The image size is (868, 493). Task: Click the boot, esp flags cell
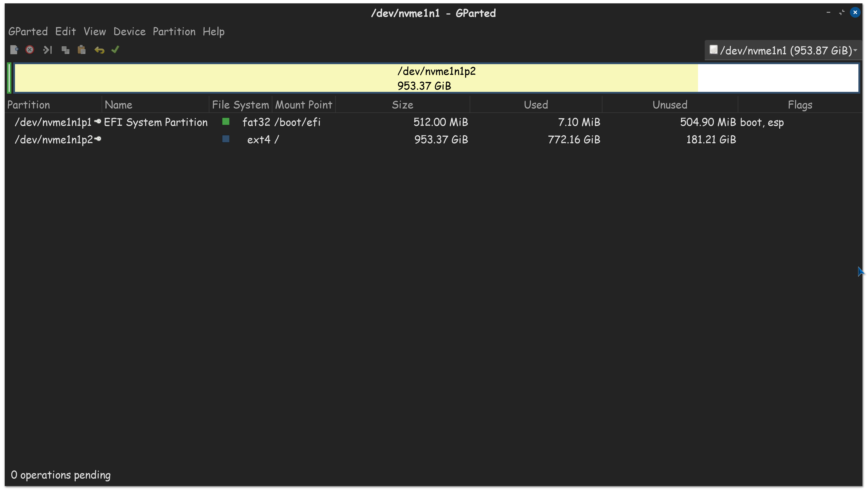click(x=762, y=122)
